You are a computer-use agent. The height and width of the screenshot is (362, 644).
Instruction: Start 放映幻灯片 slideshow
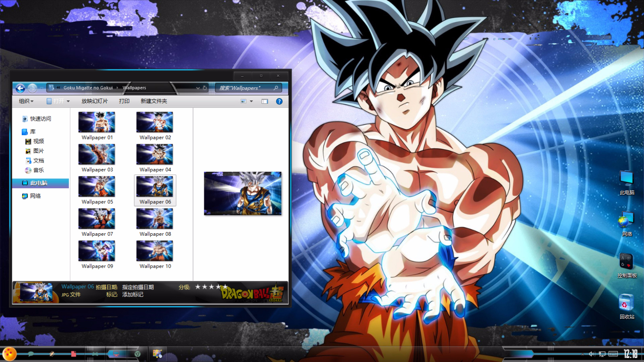[x=94, y=101]
